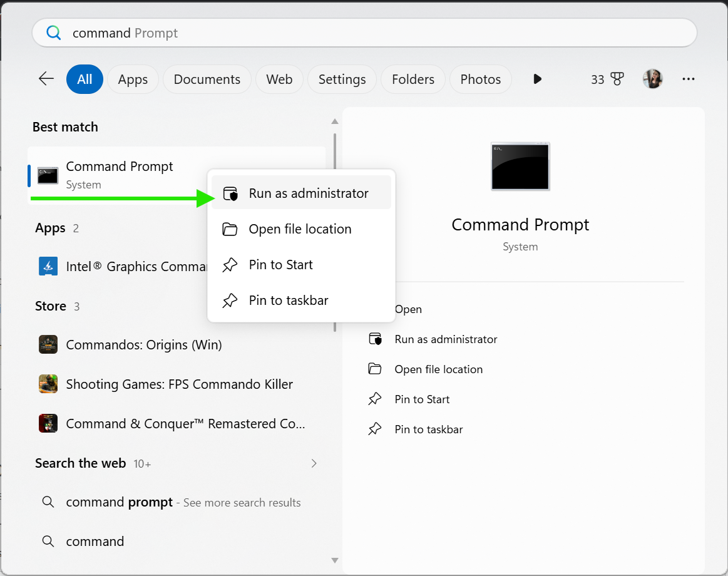Screen dimensions: 728x576
Task: Click the search magnifier icon in search box
Action: click(53, 33)
